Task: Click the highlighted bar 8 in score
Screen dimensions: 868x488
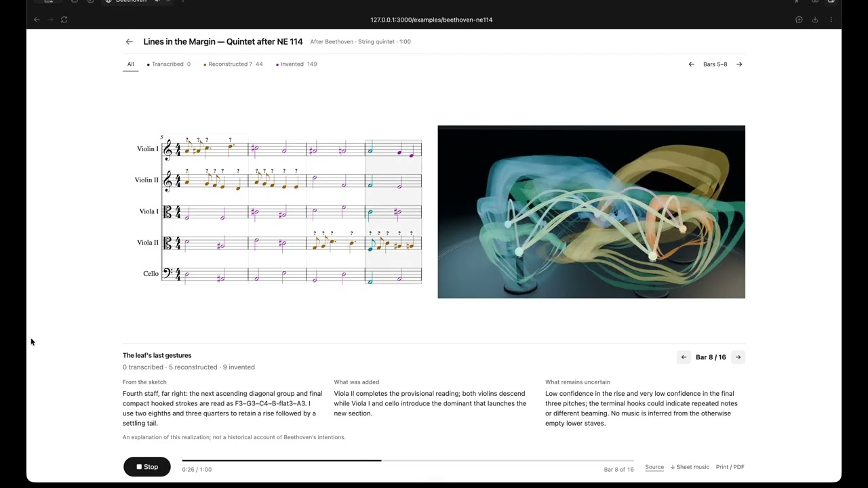Action: click(393, 211)
